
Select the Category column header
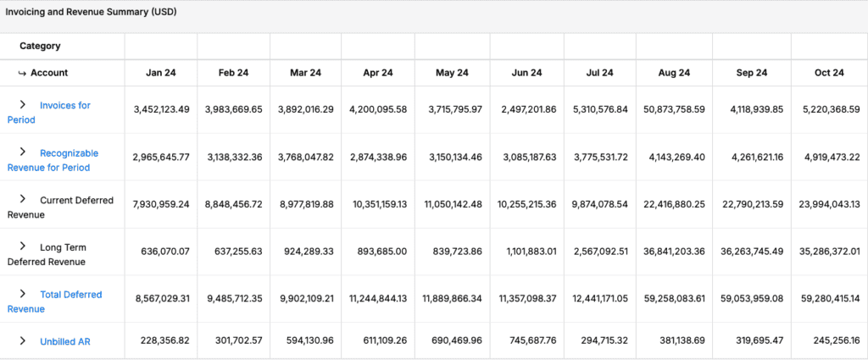tap(40, 46)
